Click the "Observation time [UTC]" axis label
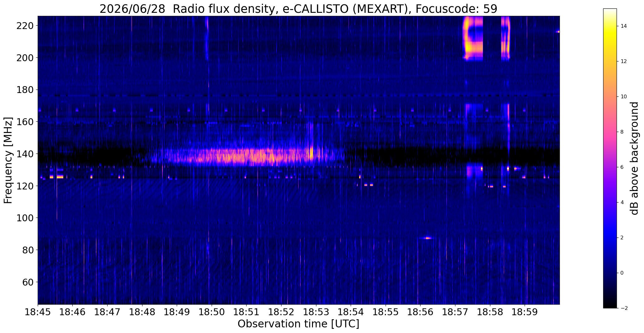 298,324
